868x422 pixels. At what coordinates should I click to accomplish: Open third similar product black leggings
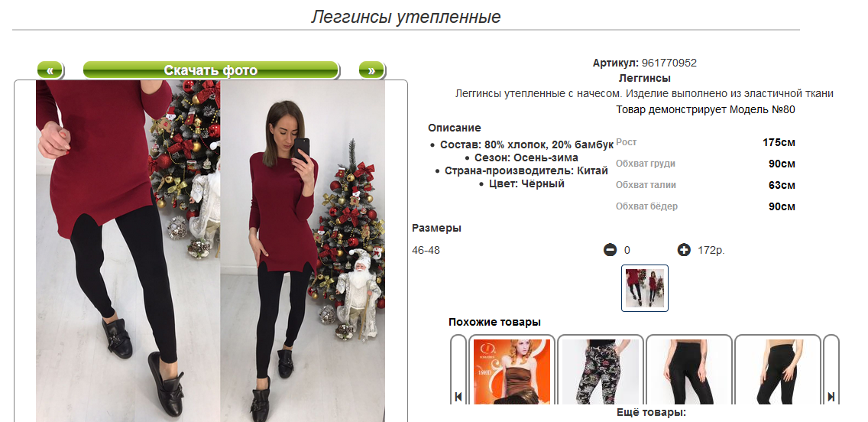(x=689, y=369)
